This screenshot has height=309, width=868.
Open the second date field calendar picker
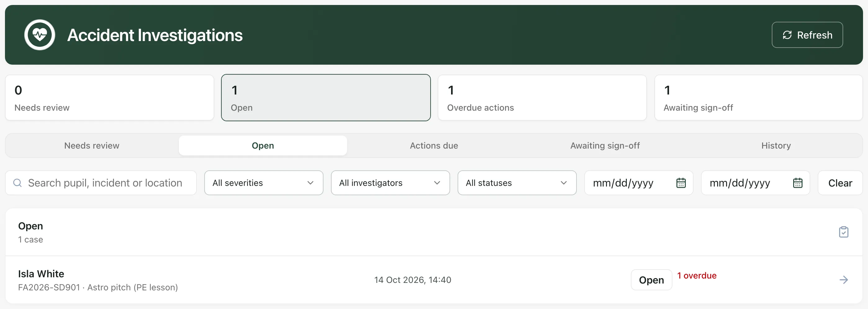(x=798, y=183)
